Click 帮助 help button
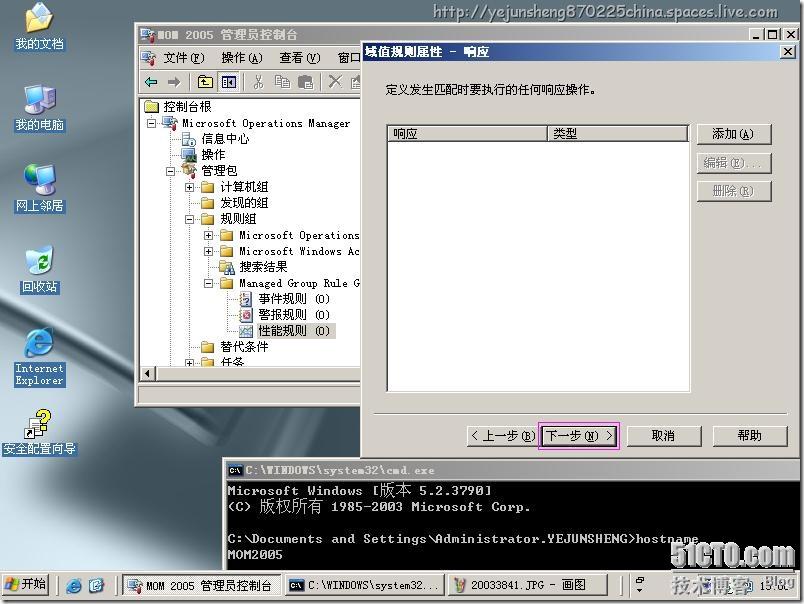Viewport: 804px width, 604px height. click(x=750, y=436)
